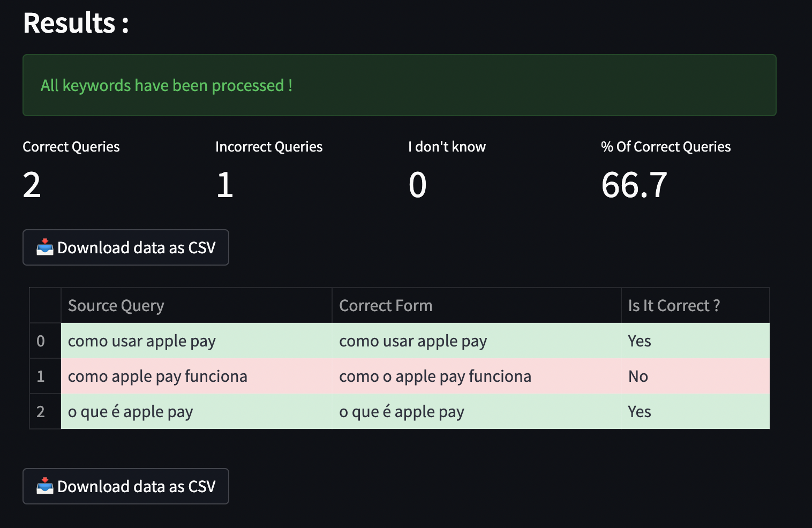
Task: Click the upper Download data as CSV button
Action: point(125,247)
